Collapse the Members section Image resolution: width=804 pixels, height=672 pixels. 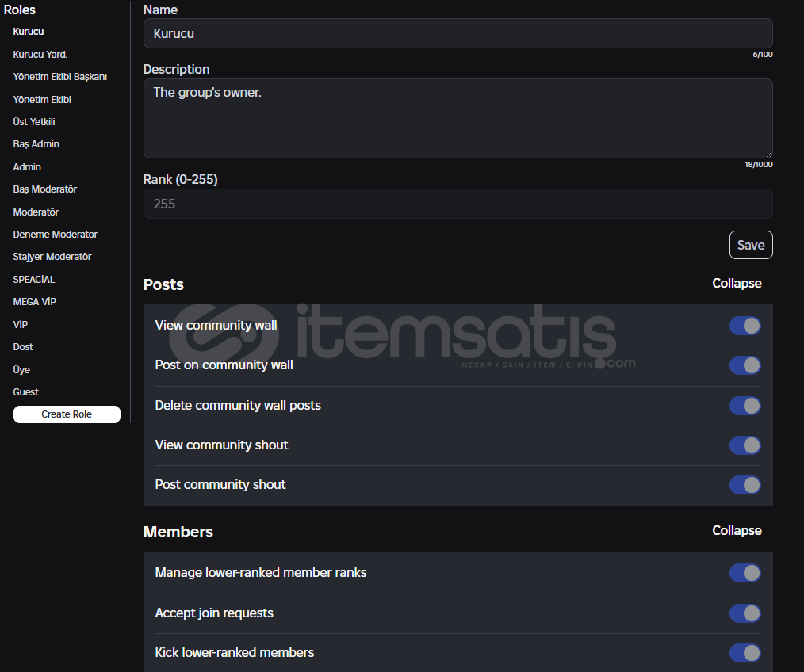point(737,530)
